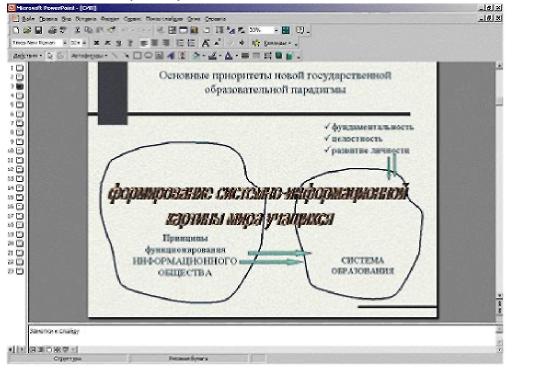Open the Автофигуры shapes dropdown
The image size is (538, 377).
click(89, 56)
